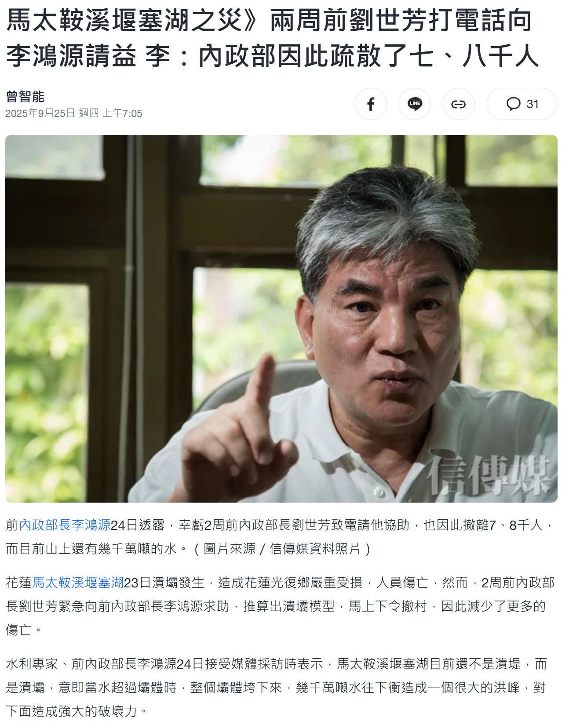Click the publication date 2025年9月25日
This screenshot has width=569, height=728.
click(x=40, y=113)
